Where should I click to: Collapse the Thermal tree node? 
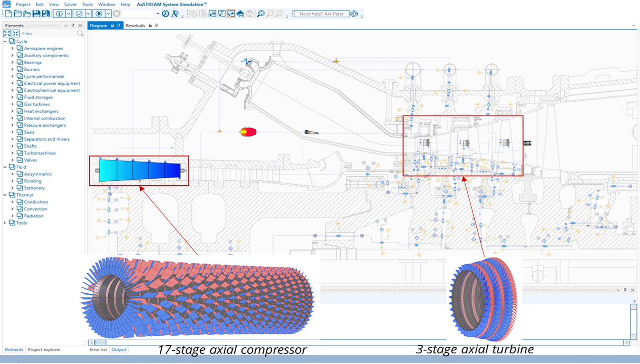(x=5, y=195)
